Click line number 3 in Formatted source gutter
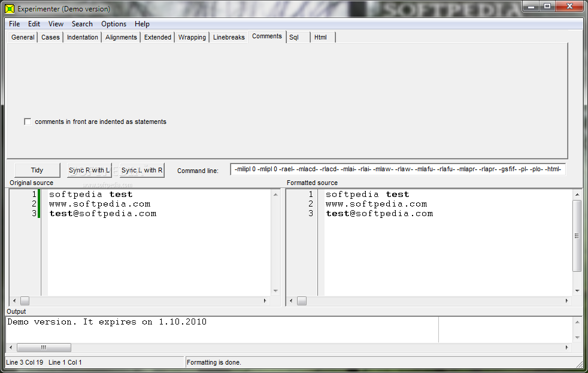 311,214
